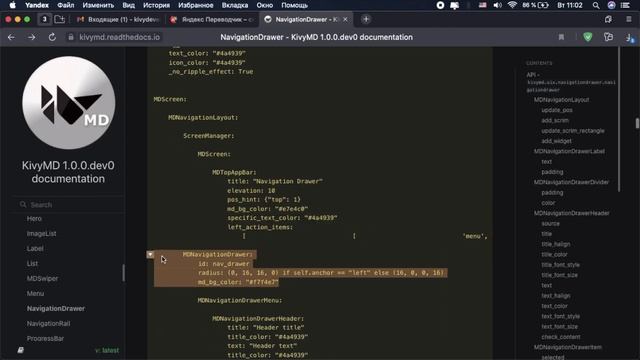Open the Siri icon in menu bar
The width and height of the screenshot is (640, 360).
(611, 5)
